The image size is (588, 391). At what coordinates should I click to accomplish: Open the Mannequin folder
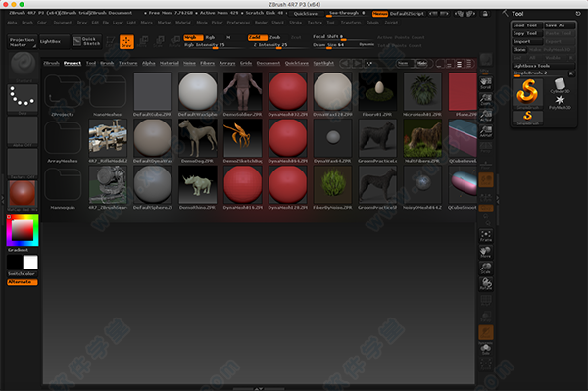tap(63, 188)
